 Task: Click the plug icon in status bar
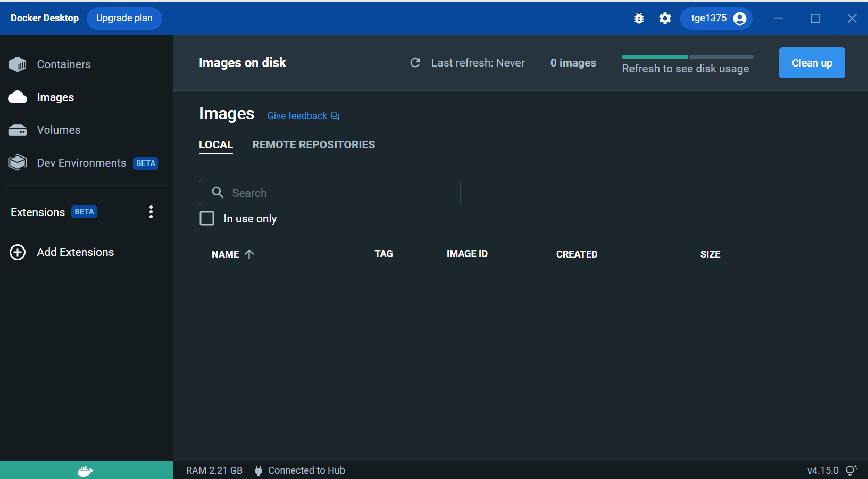(258, 470)
